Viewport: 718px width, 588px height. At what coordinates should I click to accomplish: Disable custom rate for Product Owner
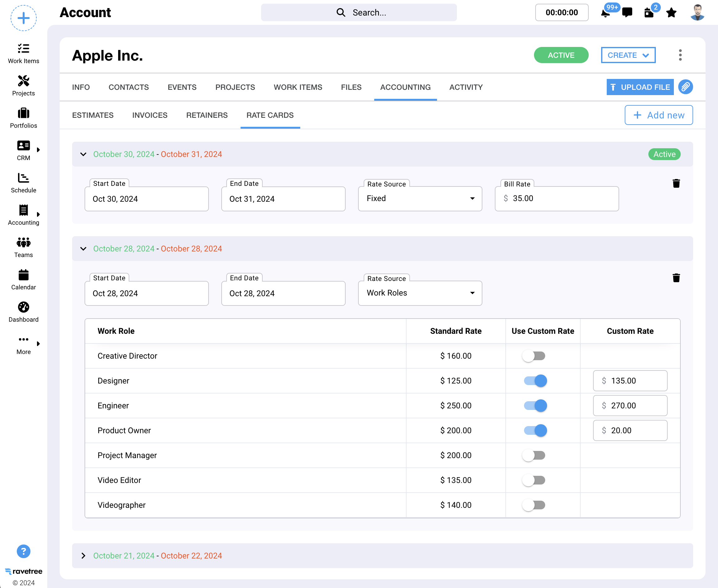536,430
